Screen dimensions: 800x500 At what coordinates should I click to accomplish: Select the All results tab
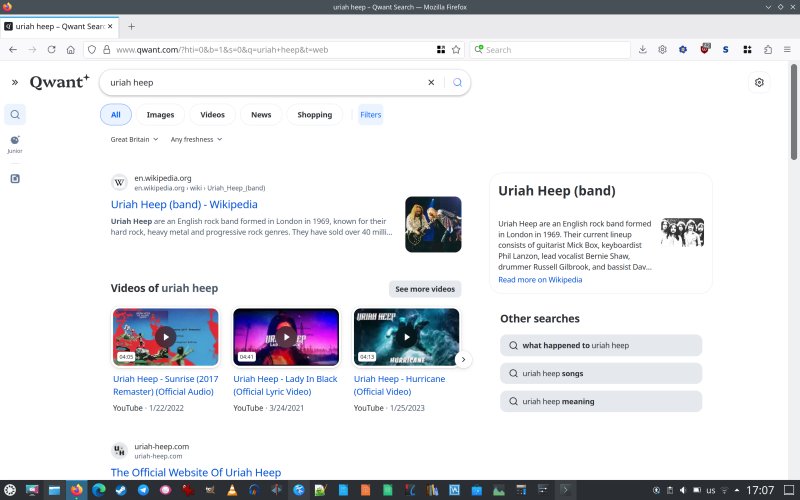click(116, 115)
